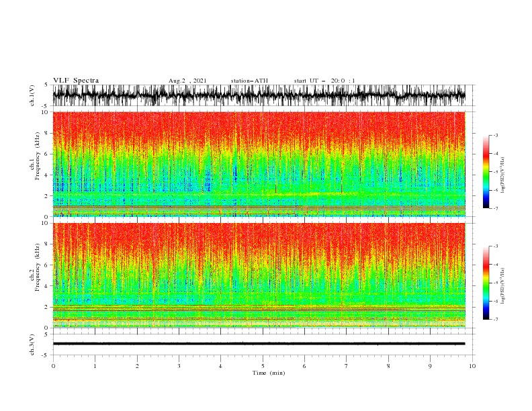Click the time axis tick label "1"
The height and width of the screenshot is (411, 532).
(x=95, y=366)
